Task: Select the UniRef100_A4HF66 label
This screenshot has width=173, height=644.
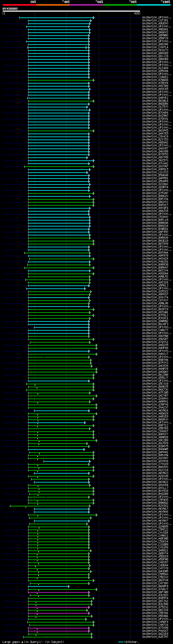Action: click(155, 348)
